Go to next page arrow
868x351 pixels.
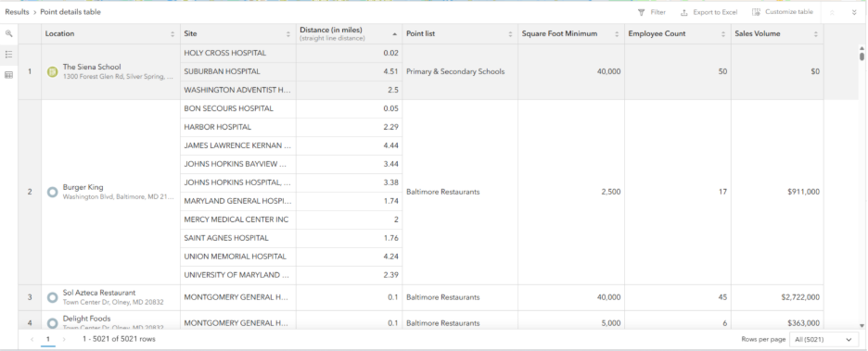tap(64, 339)
